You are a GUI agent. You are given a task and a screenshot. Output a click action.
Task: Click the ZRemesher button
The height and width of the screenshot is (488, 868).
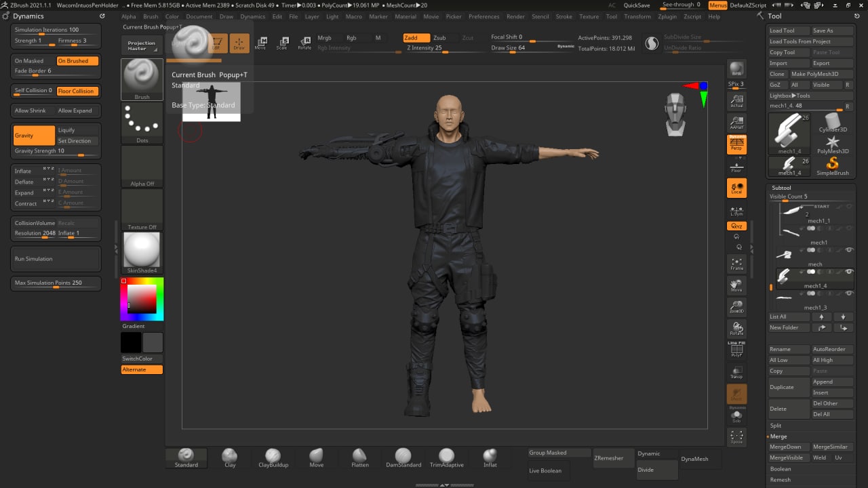614,458
